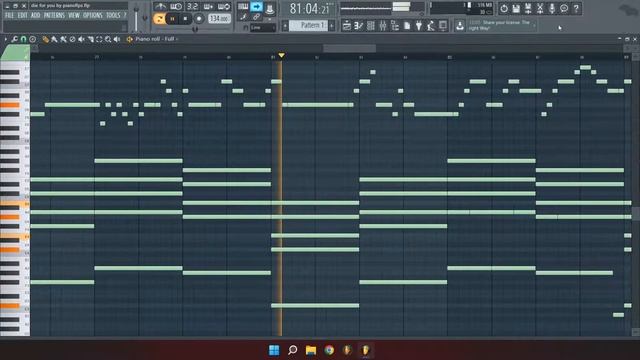The image size is (640, 360).
Task: Toggle typing keyboard to piano
Action: [243, 7]
